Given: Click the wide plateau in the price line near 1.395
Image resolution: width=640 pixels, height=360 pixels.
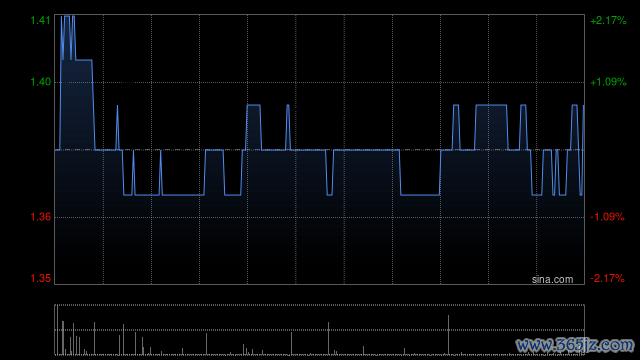Looking at the screenshot, I should pyautogui.click(x=491, y=105).
